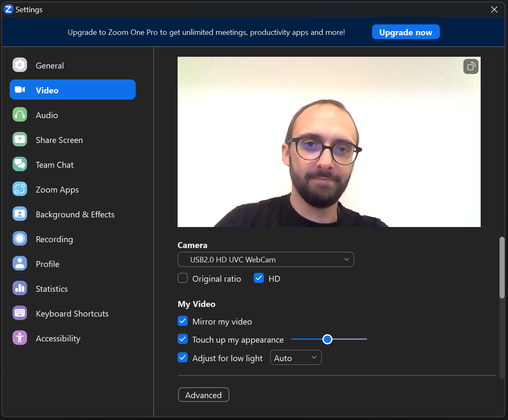This screenshot has width=508, height=420.
Task: Disable Mirror my video checkbox
Action: pos(183,321)
